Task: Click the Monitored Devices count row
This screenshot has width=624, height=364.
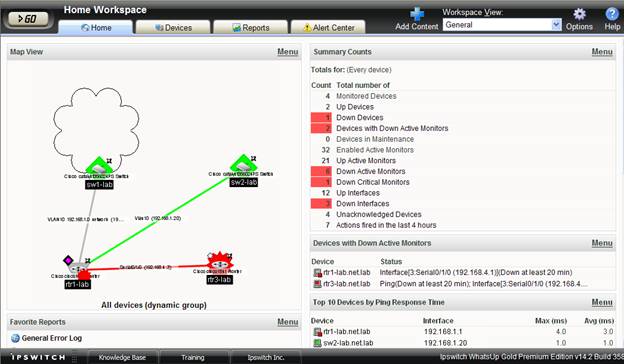Action: (462, 96)
